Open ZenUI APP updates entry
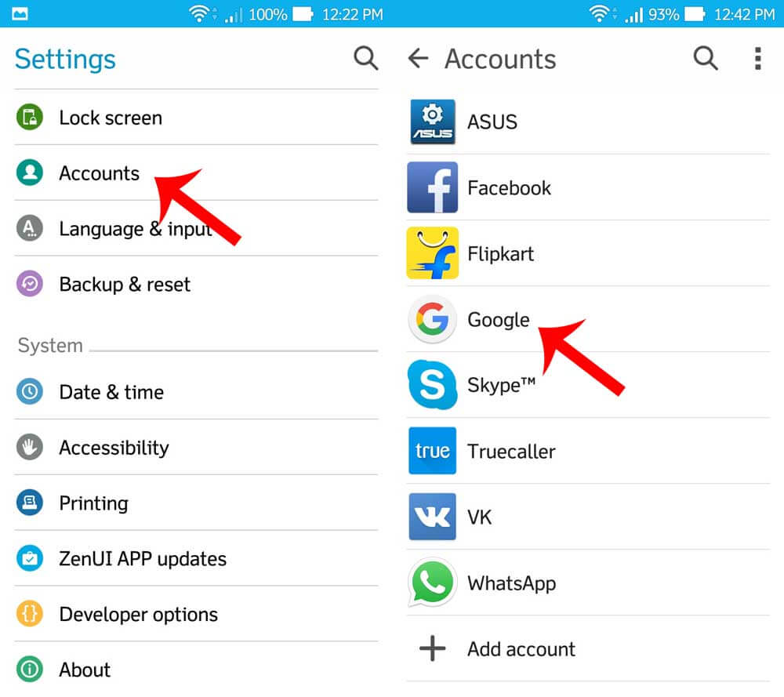Viewport: 784px width, 697px height. (x=143, y=559)
